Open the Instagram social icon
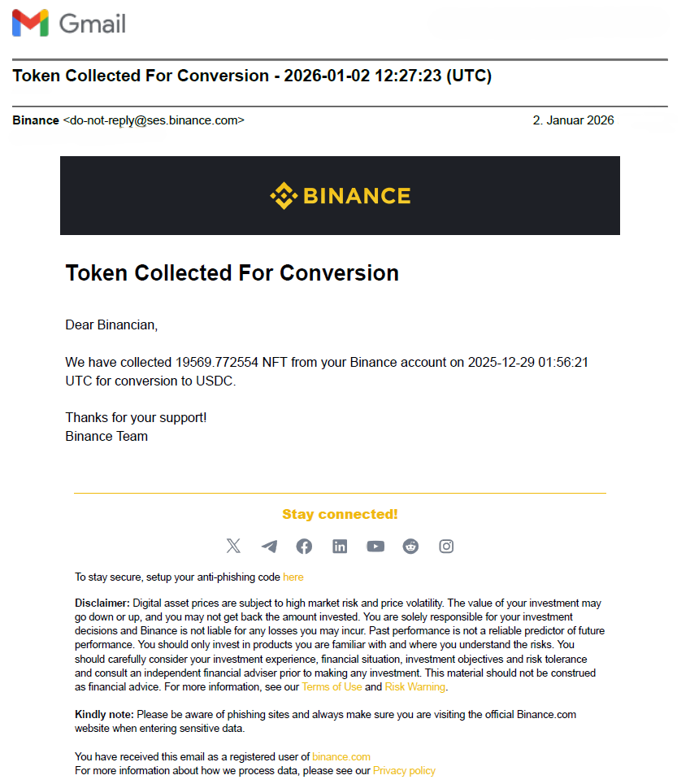Screen dimensions: 690x784 pyautogui.click(x=446, y=547)
